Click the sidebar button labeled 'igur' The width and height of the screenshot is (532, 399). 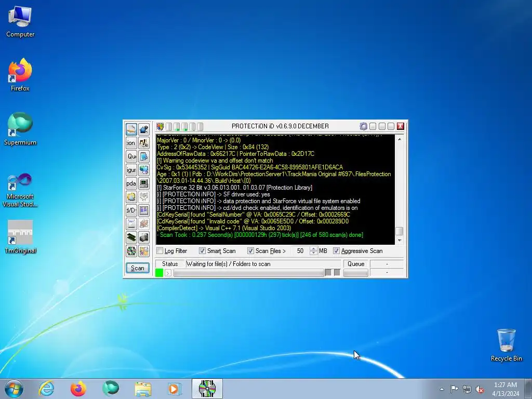pos(131,170)
